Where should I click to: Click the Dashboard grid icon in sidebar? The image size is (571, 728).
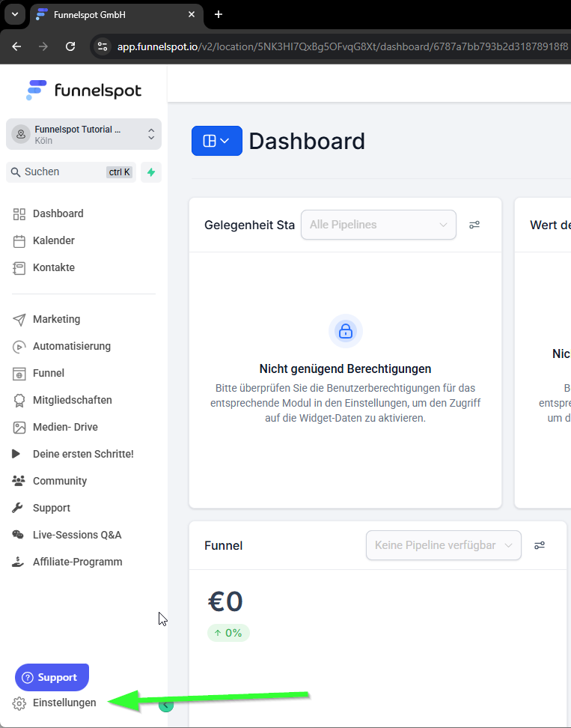19,214
